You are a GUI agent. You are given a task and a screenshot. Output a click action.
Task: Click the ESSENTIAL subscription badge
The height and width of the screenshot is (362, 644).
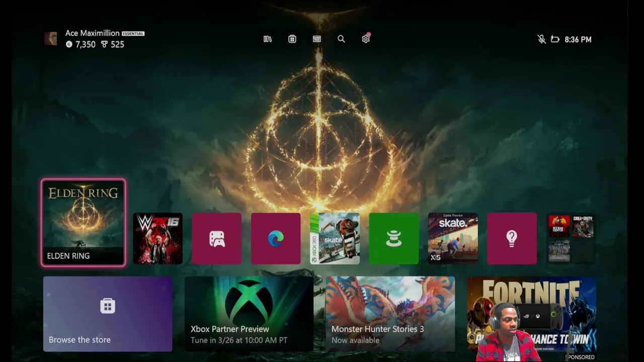pyautogui.click(x=133, y=34)
